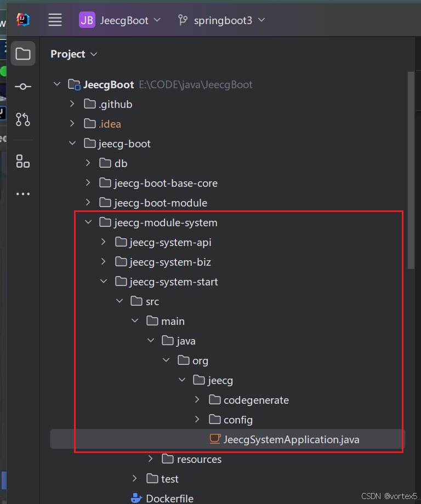The width and height of the screenshot is (421, 504).
Task: Select the JeecgBoot root project label
Action: 109,85
